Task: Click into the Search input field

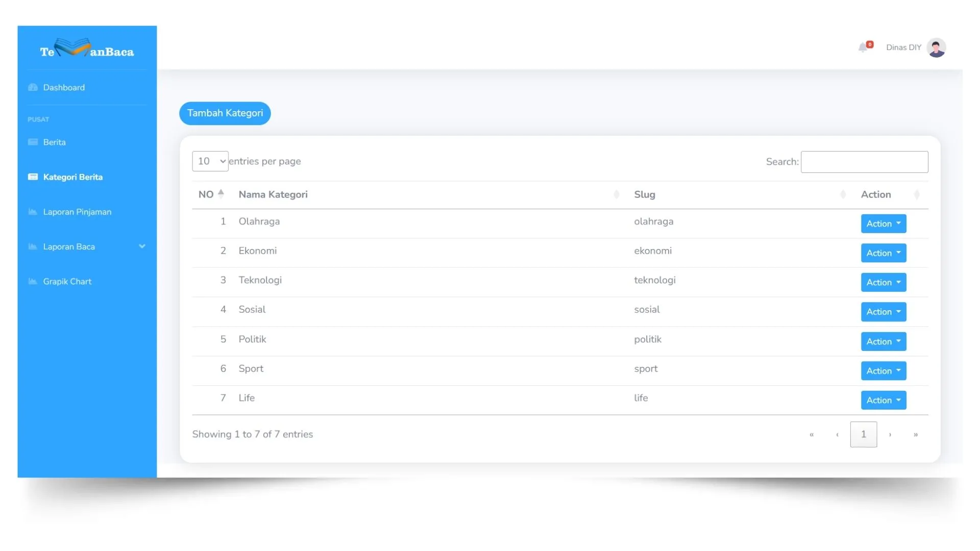Action: point(864,162)
